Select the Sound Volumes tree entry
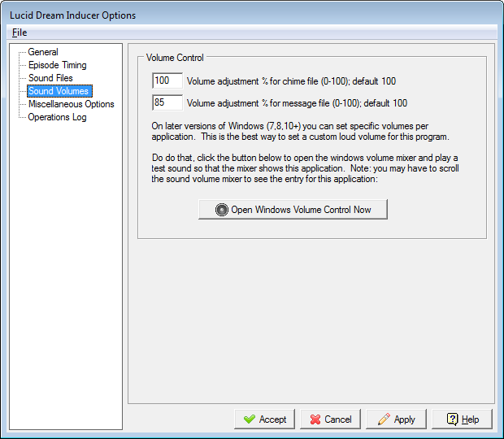Screen dimensions: 504x439 point(59,91)
